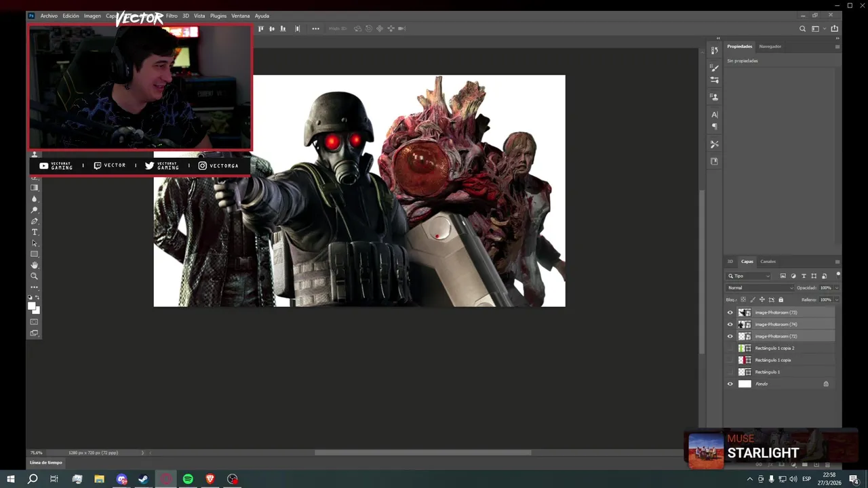Toggle lock transparent pixels

(743, 300)
